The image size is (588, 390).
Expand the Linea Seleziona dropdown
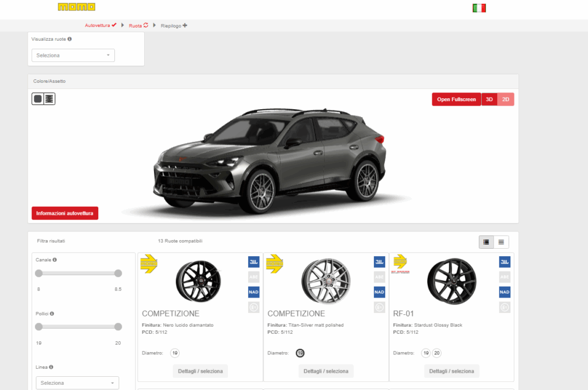click(x=77, y=383)
